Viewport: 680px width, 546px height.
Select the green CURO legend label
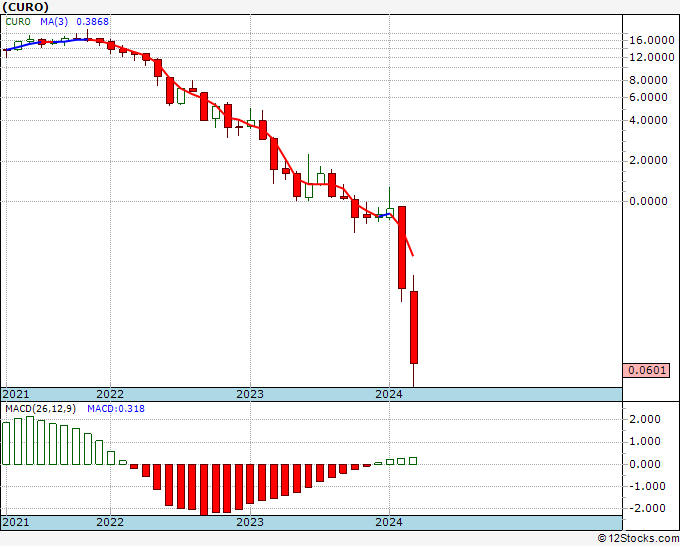point(18,21)
